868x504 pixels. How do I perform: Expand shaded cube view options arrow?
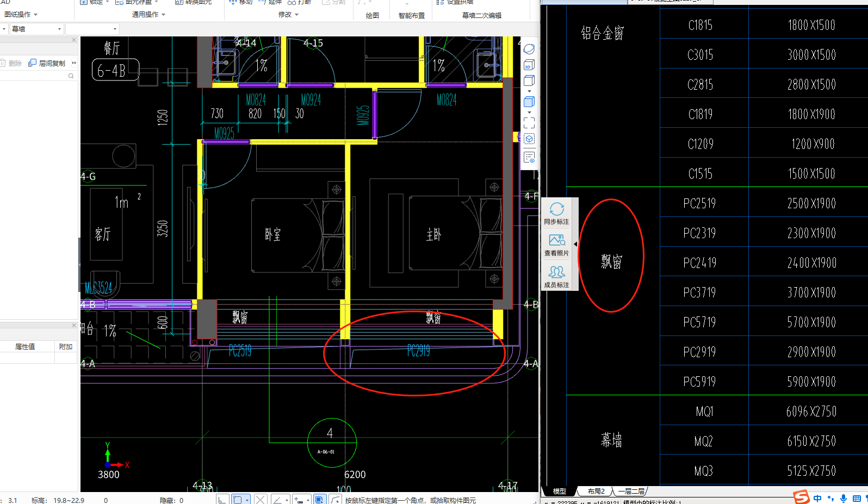529,112
